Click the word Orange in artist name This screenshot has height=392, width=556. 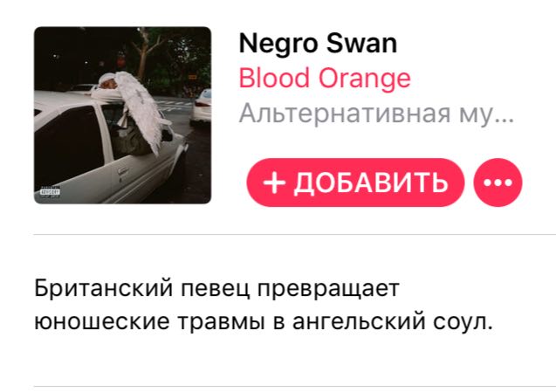365,79
